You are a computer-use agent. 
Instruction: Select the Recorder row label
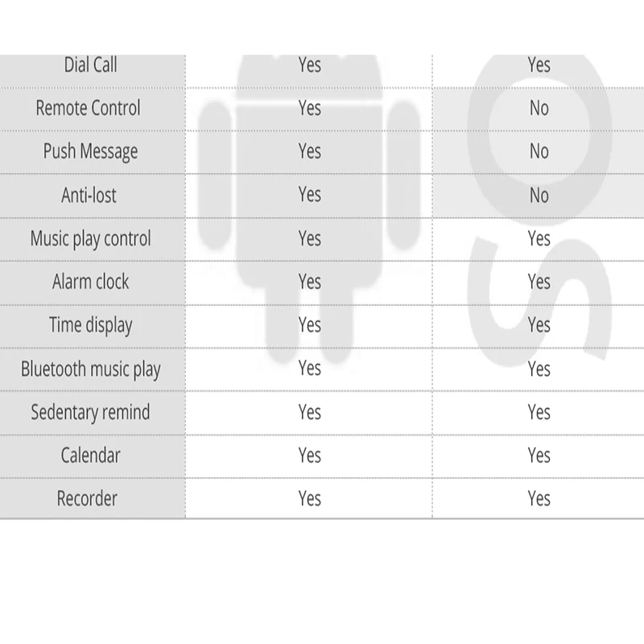click(87, 499)
